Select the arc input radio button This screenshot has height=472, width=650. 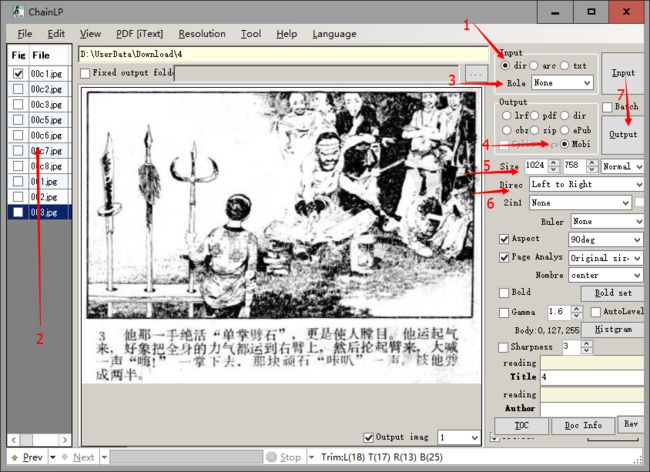(534, 65)
